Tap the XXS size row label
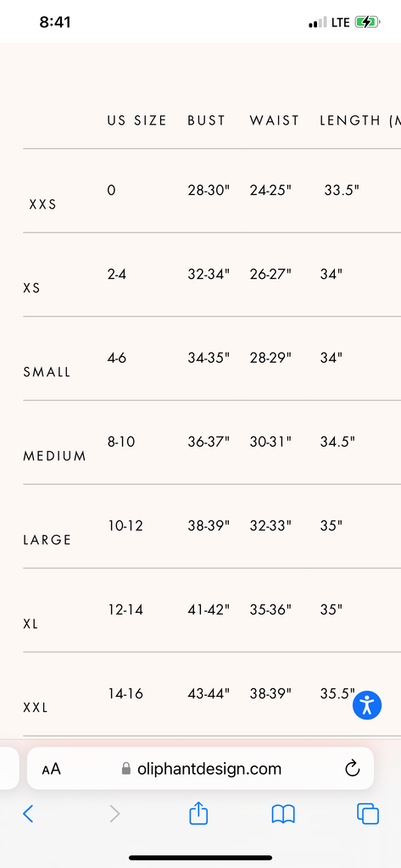Viewport: 401px width, 868px height. coord(42,204)
